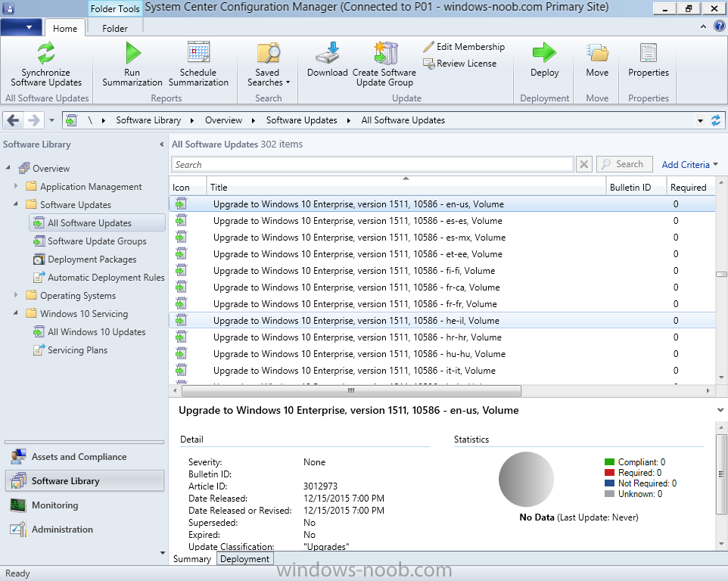
Task: Open Saved Searches in ribbon
Action: 268,64
